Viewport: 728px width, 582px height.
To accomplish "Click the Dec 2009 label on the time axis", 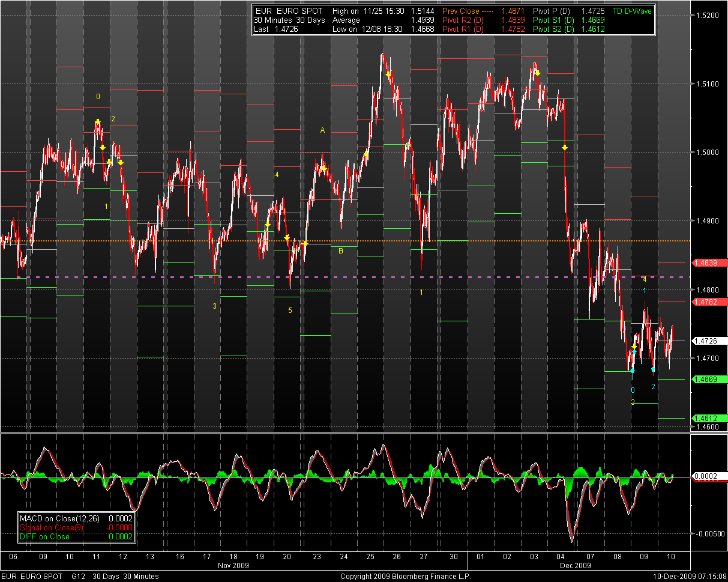I will click(x=576, y=565).
